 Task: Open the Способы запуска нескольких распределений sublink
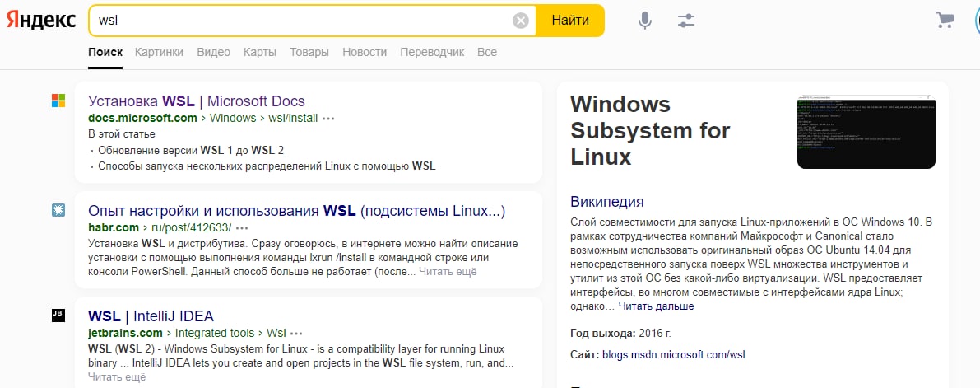click(267, 166)
